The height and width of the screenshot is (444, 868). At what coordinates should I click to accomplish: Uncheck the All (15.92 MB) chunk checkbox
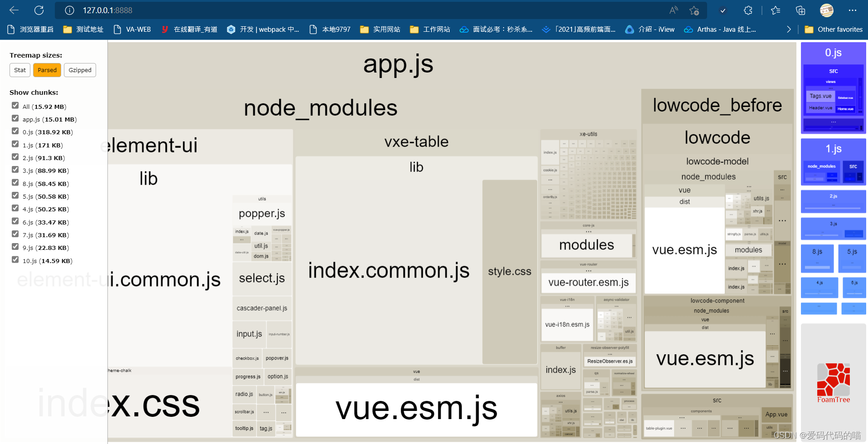tap(15, 106)
